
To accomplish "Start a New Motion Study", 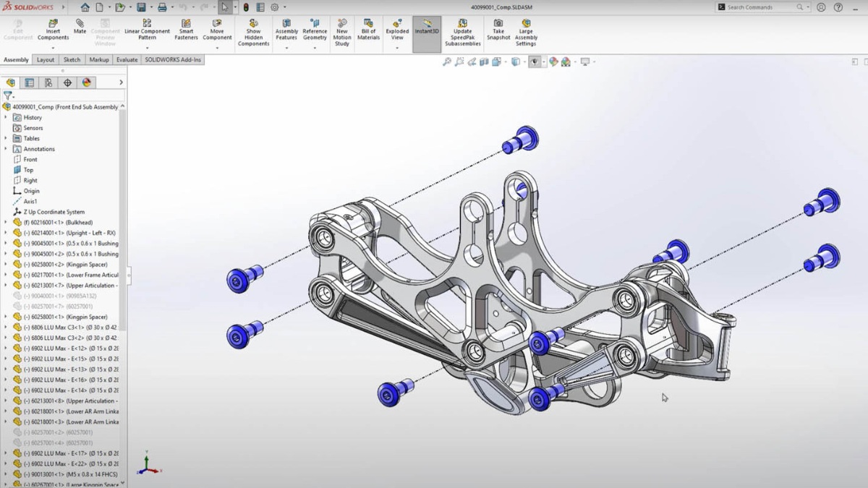I will click(342, 33).
